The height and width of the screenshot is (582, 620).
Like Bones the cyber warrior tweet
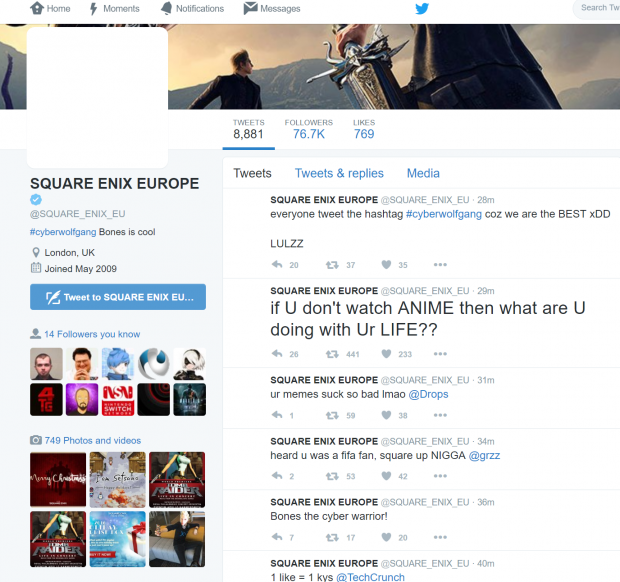pyautogui.click(x=386, y=537)
